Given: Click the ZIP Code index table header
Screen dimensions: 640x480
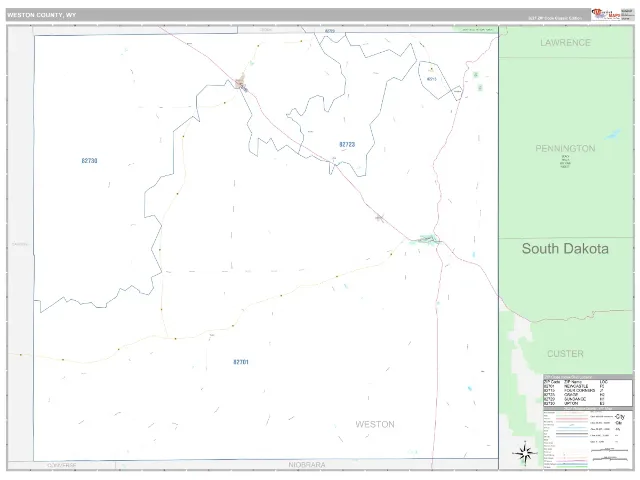Looking at the screenshot, I should (588, 377).
